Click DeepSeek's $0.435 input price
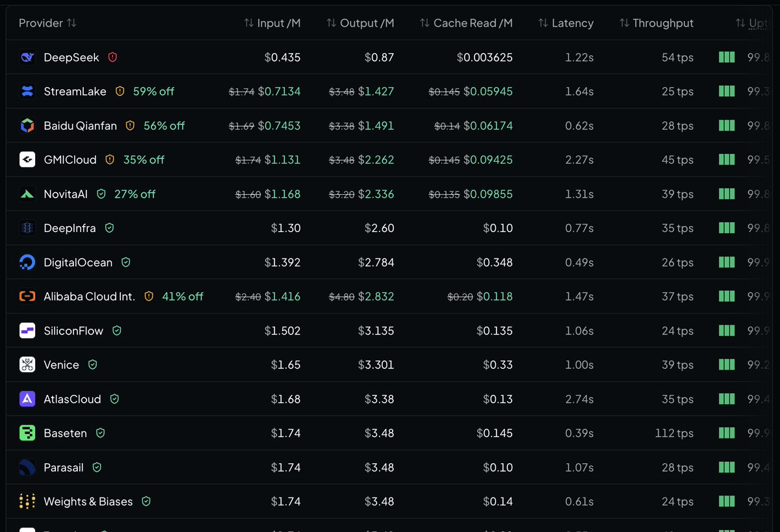This screenshot has height=532, width=780. coord(283,57)
